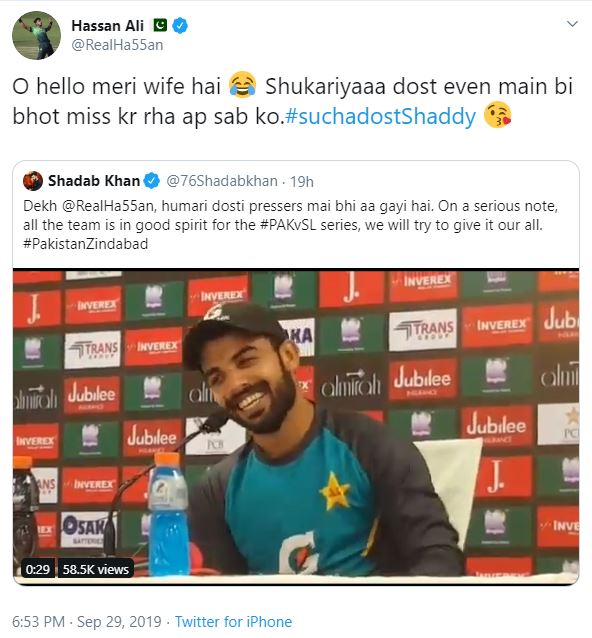Click the @RealHa55an handle under Hassan Ali
The width and height of the screenshot is (592, 638).
[x=118, y=45]
